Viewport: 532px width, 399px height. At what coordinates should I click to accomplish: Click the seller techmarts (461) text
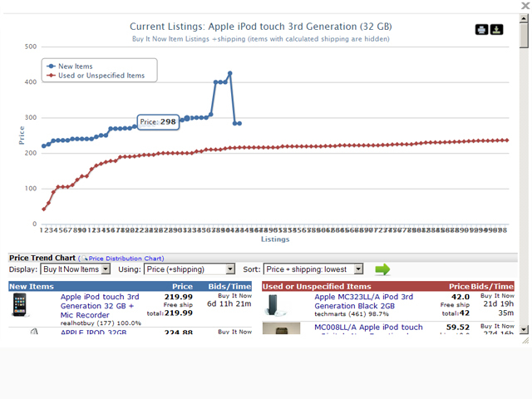(352, 314)
